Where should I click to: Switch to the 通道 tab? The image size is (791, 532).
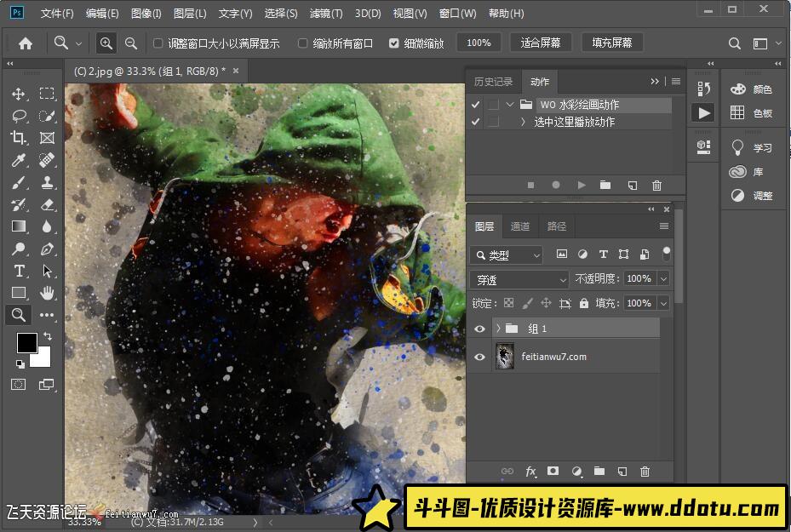point(520,226)
